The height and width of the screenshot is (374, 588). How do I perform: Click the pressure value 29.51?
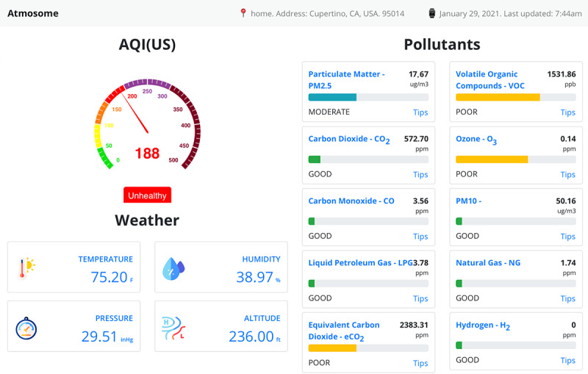[99, 337]
